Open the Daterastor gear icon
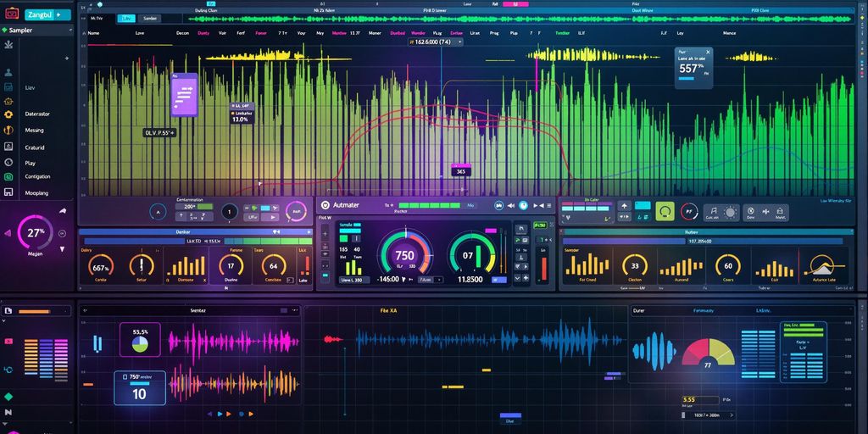Viewport: 868px width, 434px height. [8, 114]
